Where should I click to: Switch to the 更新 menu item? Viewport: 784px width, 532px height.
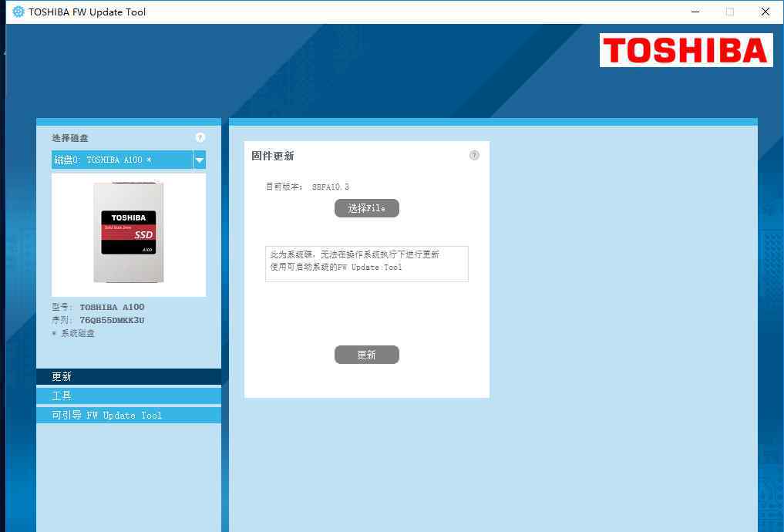point(129,376)
